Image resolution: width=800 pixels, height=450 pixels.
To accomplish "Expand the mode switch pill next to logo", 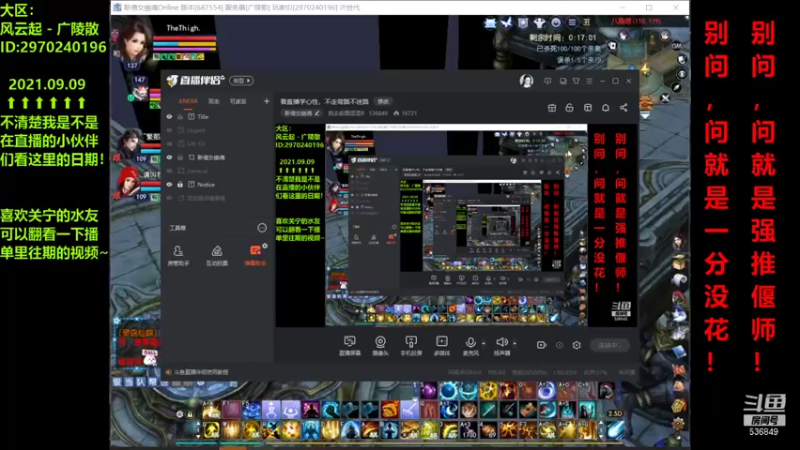I will click(241, 81).
